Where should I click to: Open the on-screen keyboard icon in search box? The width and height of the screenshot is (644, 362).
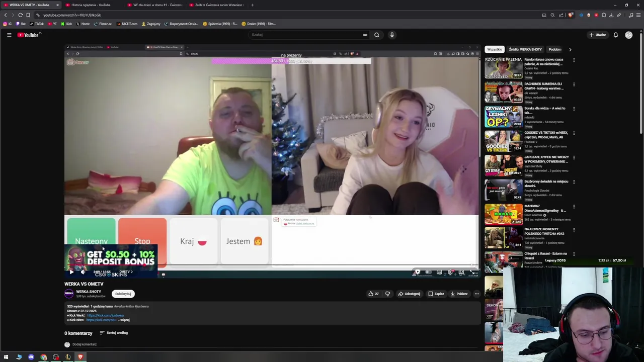[365, 35]
